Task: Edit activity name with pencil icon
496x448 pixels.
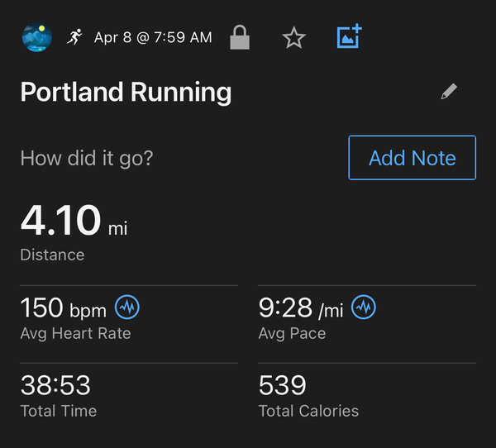Action: [449, 92]
